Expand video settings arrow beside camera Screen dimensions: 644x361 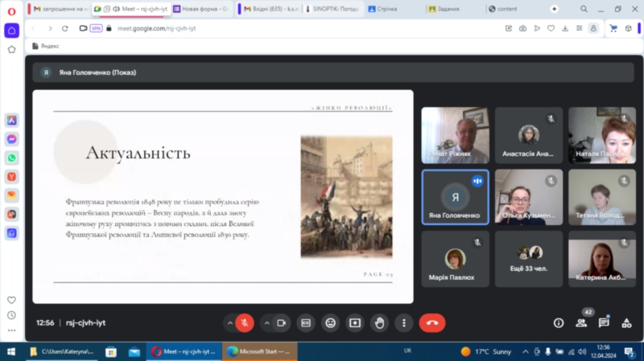pyautogui.click(x=266, y=322)
